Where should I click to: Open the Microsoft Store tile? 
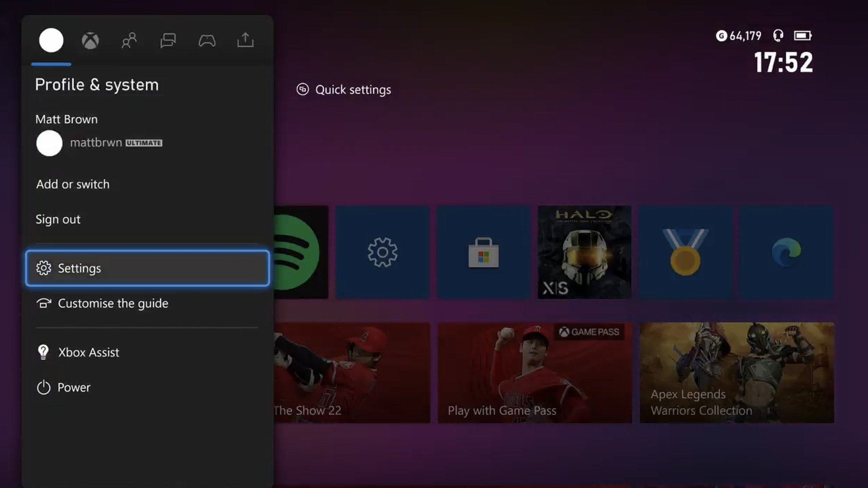pos(484,252)
